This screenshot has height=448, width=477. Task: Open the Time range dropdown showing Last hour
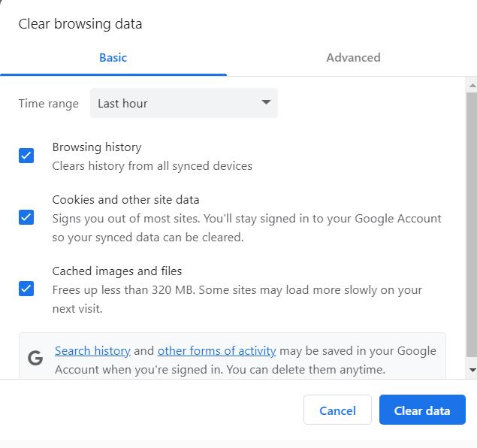coord(183,103)
